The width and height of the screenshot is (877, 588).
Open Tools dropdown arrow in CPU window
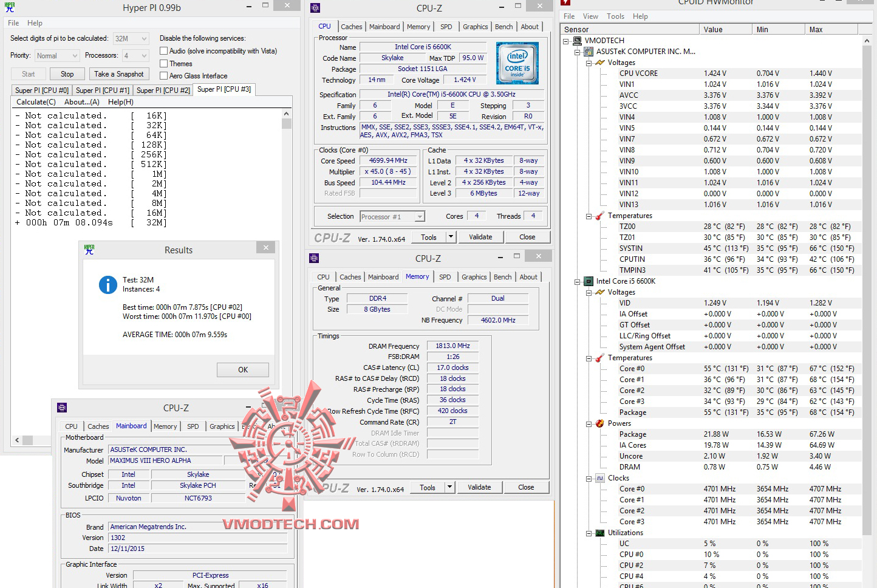451,237
